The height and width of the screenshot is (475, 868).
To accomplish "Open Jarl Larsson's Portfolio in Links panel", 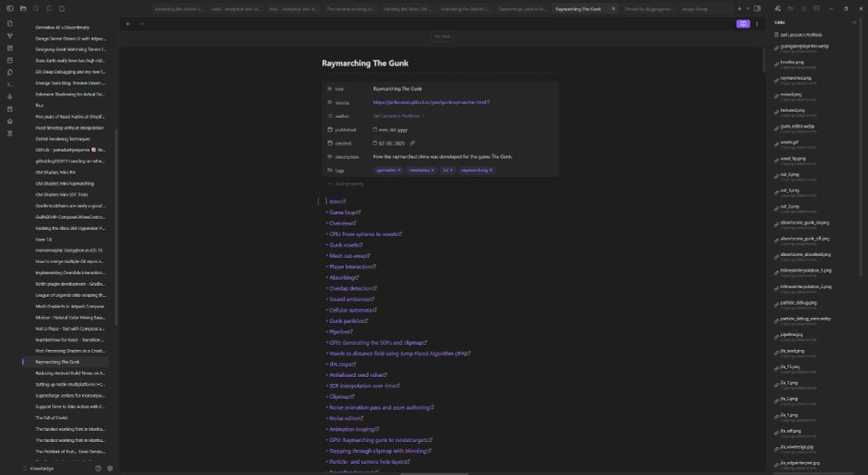I will click(x=801, y=35).
